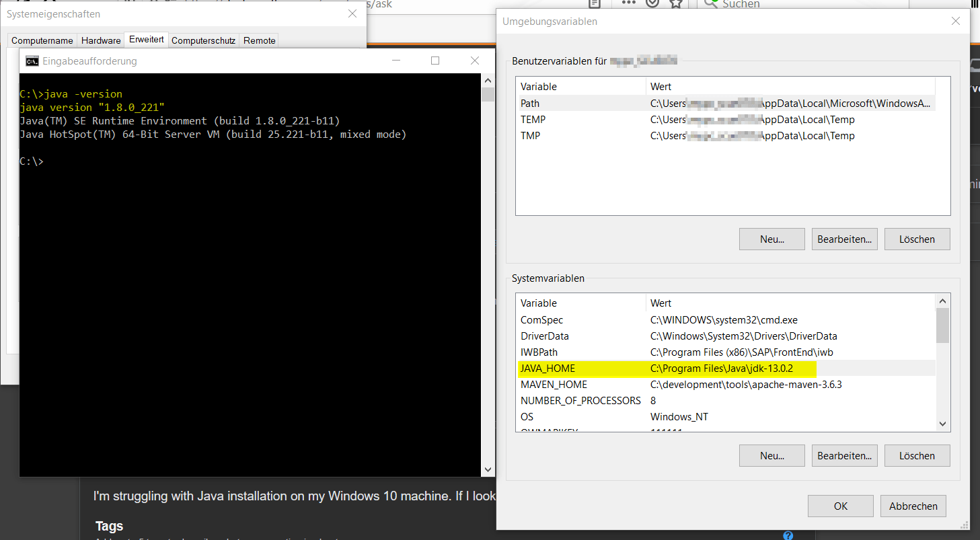Click Neu... under Systemvariablen
Viewport: 980px width, 540px height.
coord(772,455)
